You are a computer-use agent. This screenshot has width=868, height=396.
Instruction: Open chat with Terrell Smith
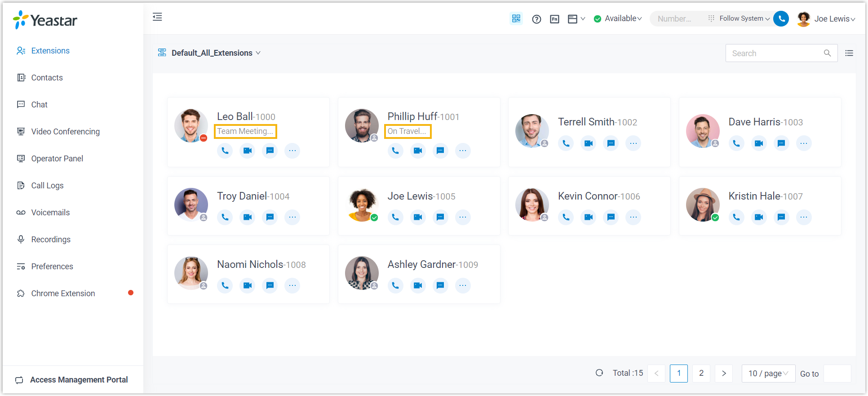(611, 143)
